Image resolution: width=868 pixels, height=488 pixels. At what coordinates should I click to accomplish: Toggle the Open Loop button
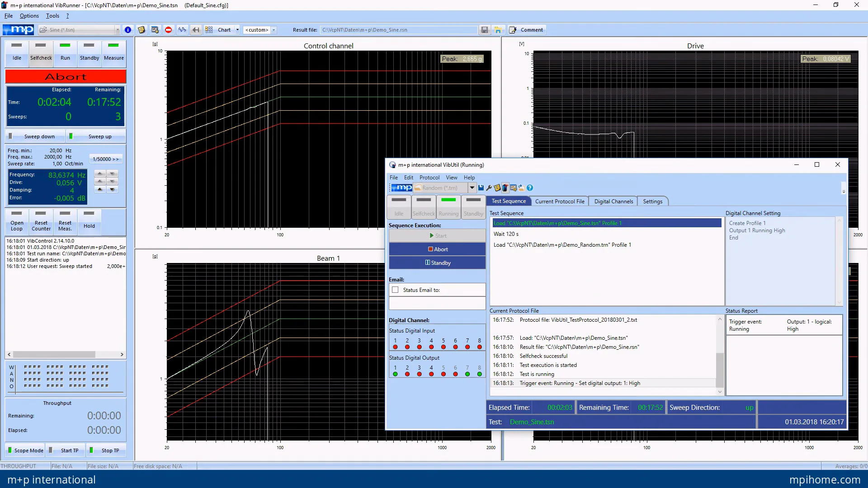17,221
